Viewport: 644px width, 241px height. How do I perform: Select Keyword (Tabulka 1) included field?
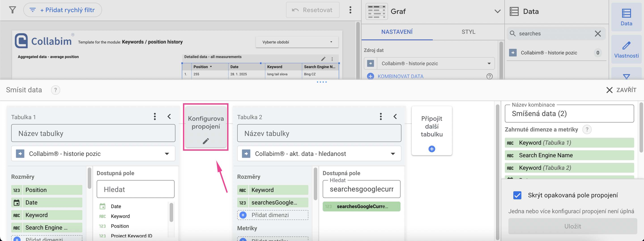569,143
